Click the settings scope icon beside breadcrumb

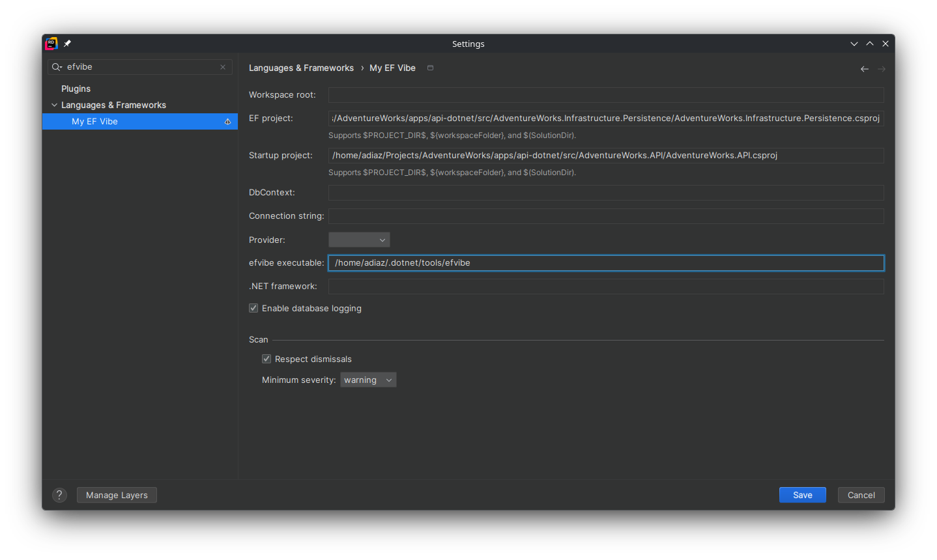pyautogui.click(x=430, y=68)
